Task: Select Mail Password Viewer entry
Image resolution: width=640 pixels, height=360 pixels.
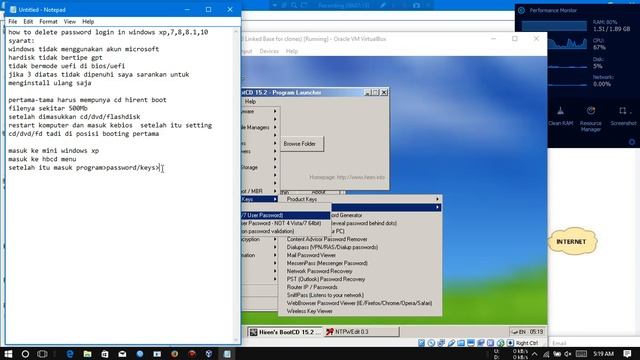Action: point(311,255)
